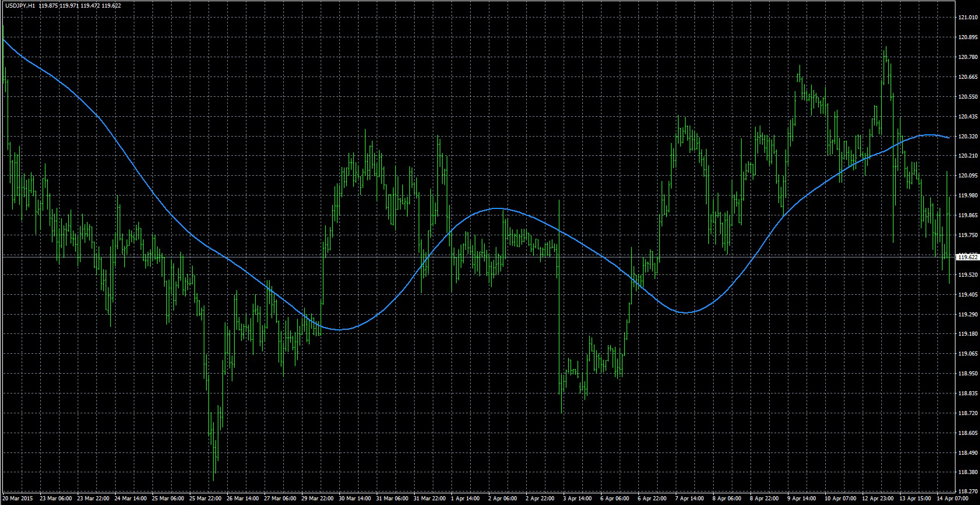Select the highlighted current price marker on the price axis
Viewport: 980px width, 505px height.
968,257
